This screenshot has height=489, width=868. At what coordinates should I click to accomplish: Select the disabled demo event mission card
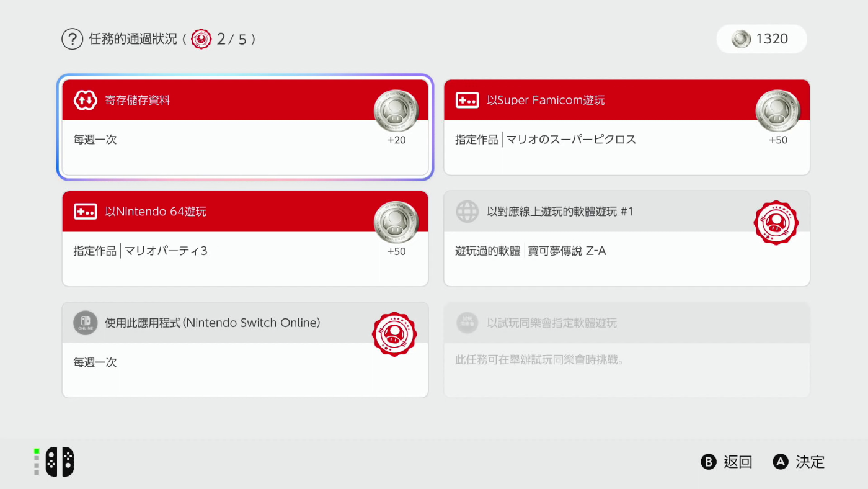pyautogui.click(x=626, y=349)
